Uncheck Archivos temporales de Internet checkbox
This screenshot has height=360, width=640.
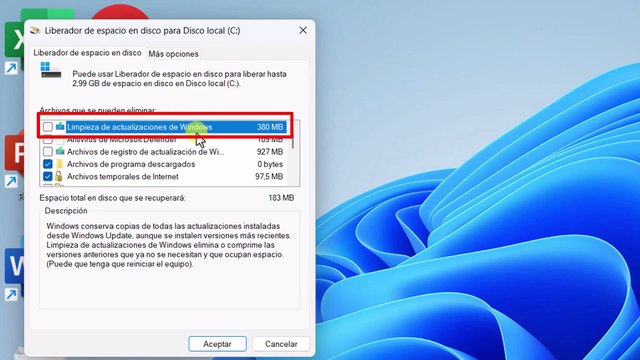coord(48,177)
